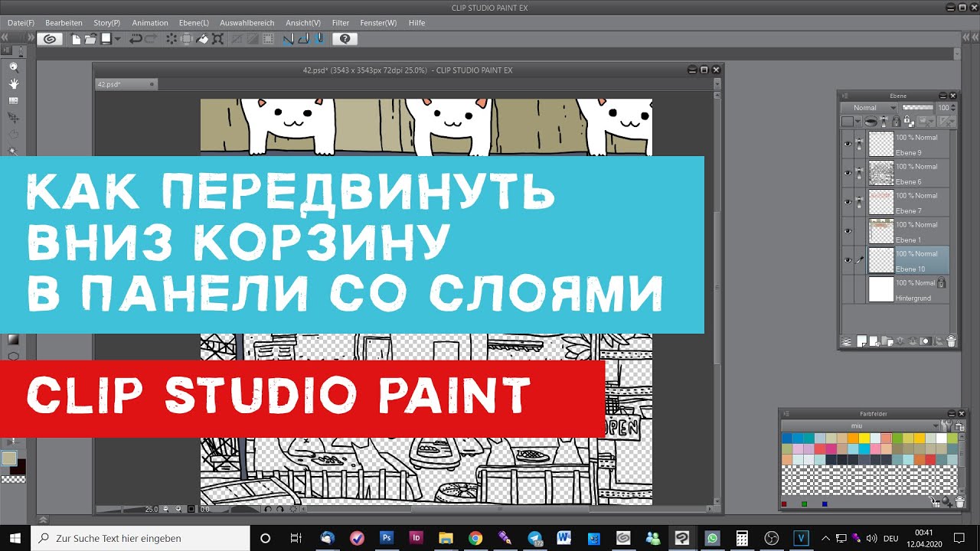
Task: Open Clip Studio launcher icon
Action: (50, 39)
